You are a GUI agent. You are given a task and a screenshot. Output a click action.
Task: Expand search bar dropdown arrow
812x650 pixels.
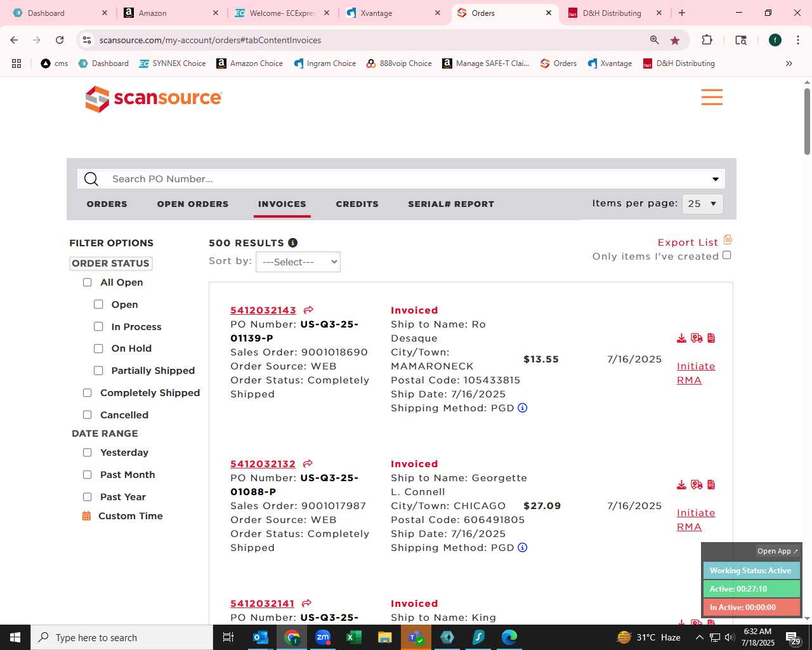click(x=716, y=179)
